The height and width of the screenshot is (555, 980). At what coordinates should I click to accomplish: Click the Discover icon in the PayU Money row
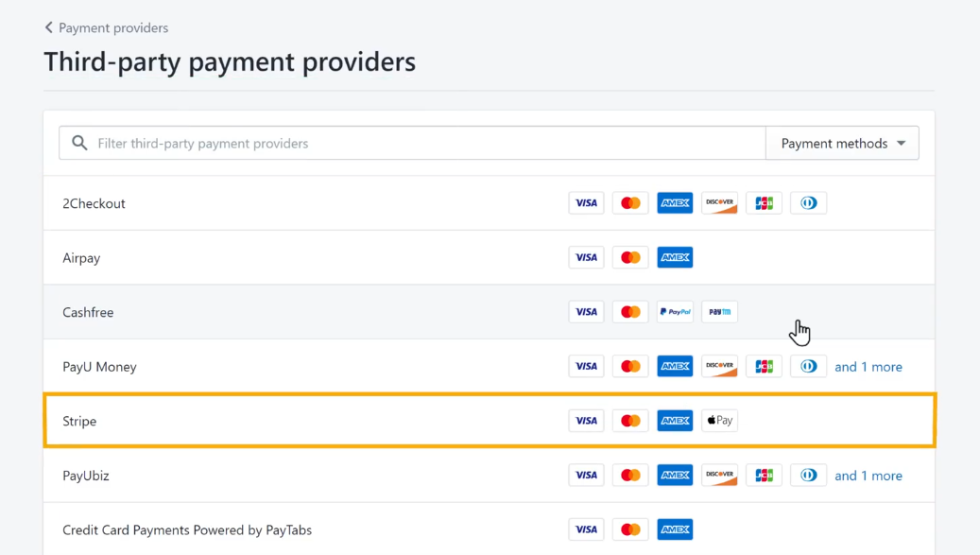[719, 366]
